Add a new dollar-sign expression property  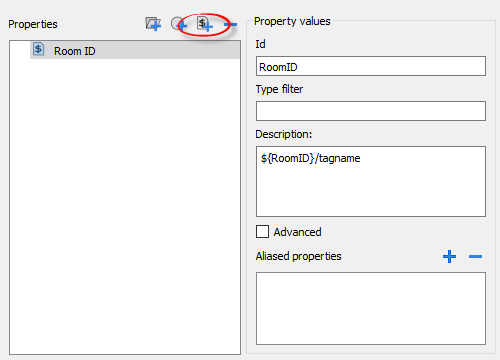[x=204, y=24]
